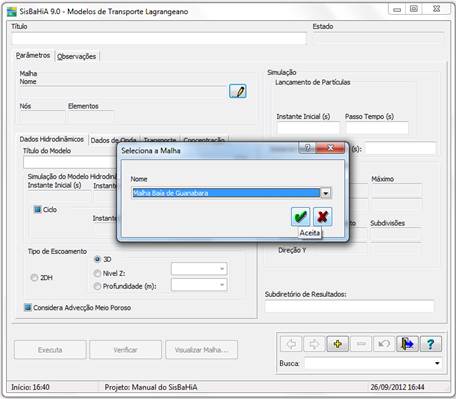Image resolution: width=456 pixels, height=399 pixels.
Task: Toggle Considera Advecção Meio Poroso checkbox
Action: coord(28,307)
